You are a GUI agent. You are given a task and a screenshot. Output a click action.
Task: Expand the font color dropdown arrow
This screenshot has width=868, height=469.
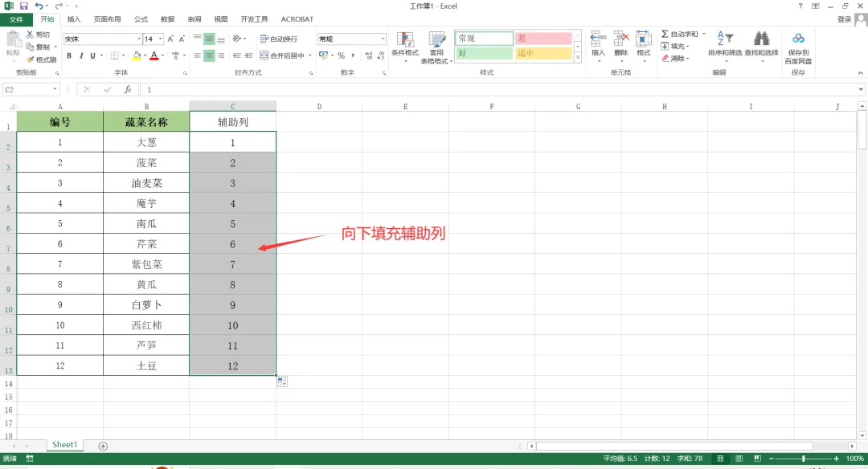point(162,55)
